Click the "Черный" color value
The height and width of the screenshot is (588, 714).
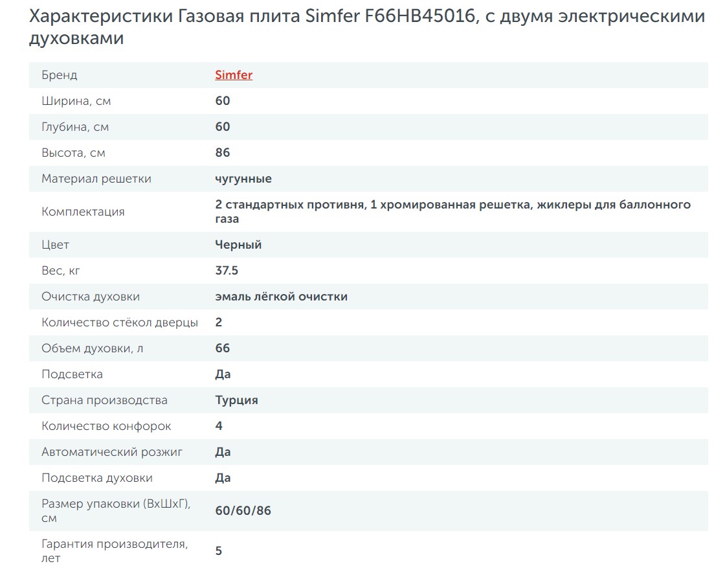coord(238,245)
